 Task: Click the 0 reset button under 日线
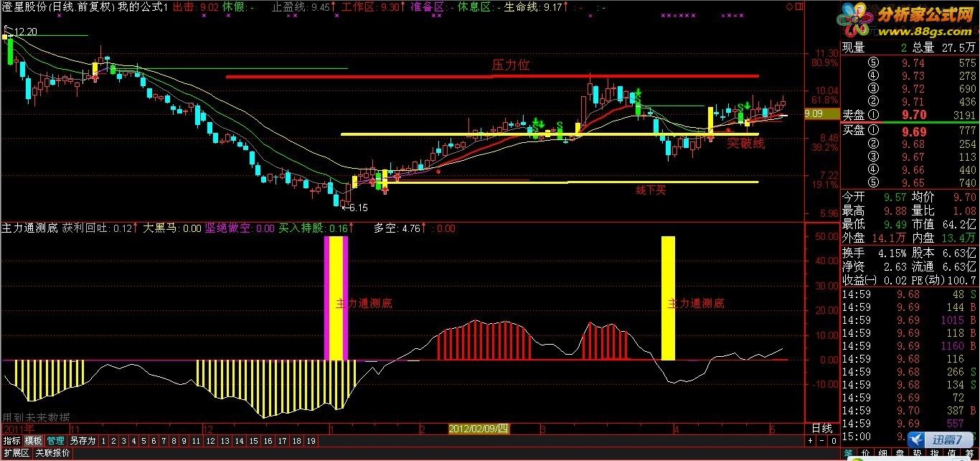click(x=834, y=441)
